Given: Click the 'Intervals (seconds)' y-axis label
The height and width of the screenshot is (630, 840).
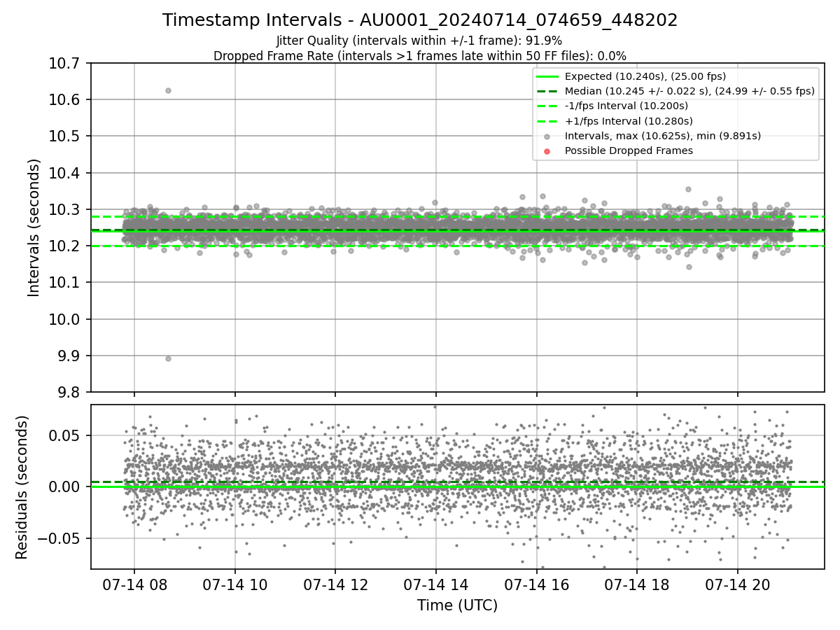Looking at the screenshot, I should [x=34, y=227].
